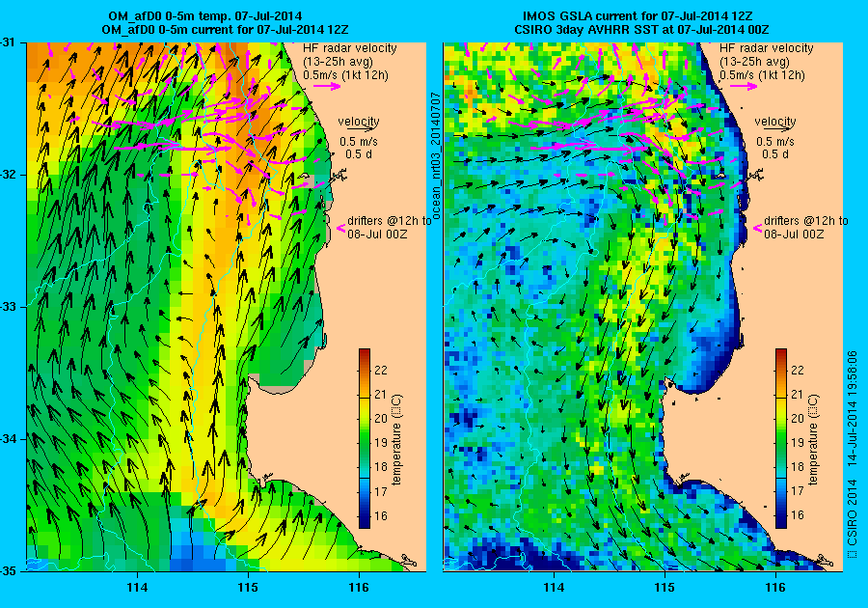Viewport: 868px width, 608px height.
Task: Click 'drifters @12h to 08-Jul 00Z' text in left map
Action: (390, 228)
